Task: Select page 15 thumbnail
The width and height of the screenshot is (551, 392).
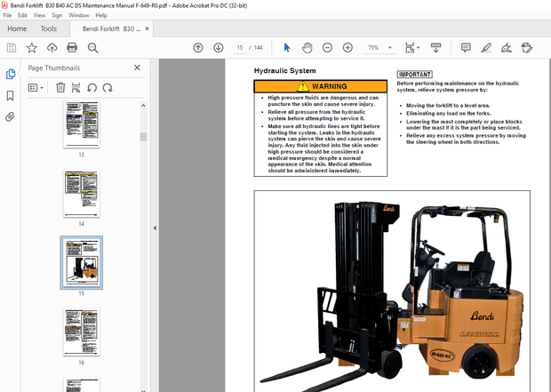Action: (x=82, y=263)
